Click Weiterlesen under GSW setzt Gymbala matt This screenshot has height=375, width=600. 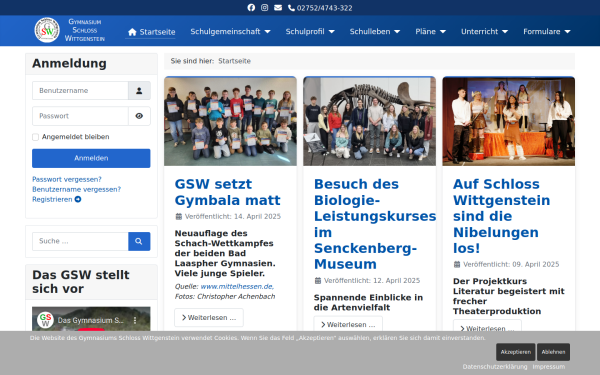pos(209,318)
